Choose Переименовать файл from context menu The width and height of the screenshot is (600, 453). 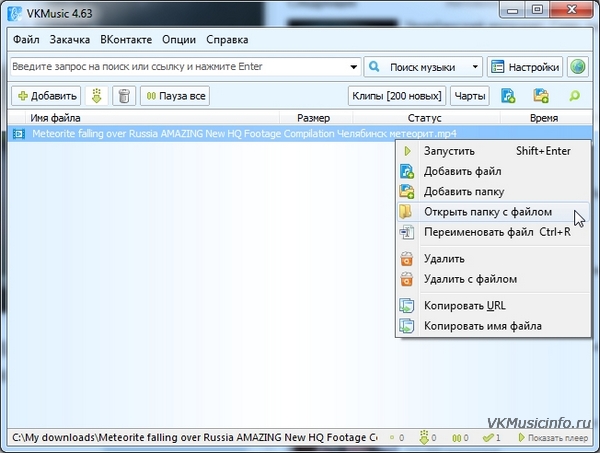[x=494, y=232]
